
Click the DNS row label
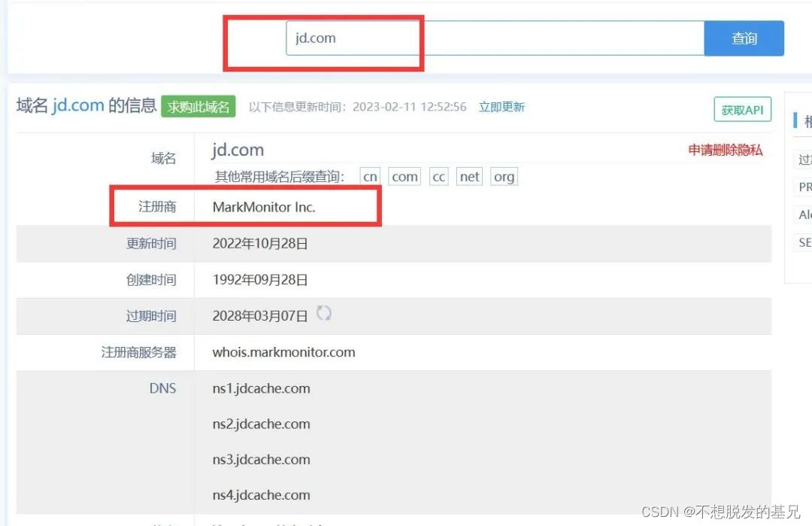[162, 388]
